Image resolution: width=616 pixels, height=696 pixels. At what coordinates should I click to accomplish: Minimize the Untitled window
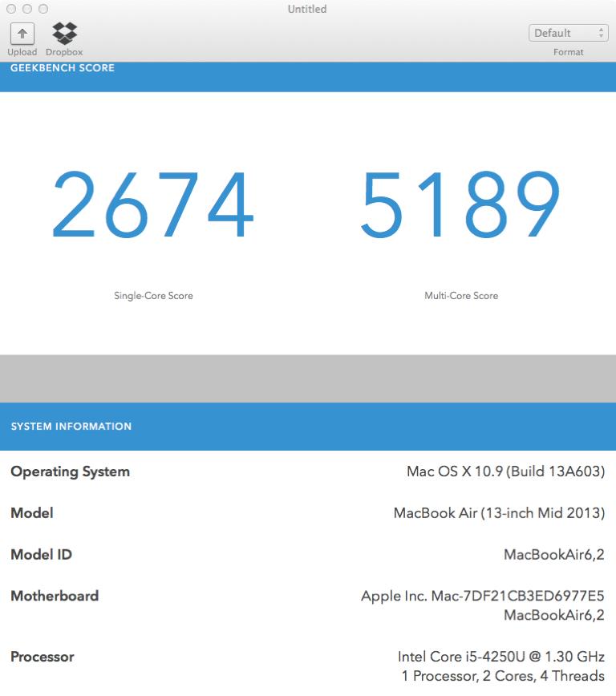coord(27,9)
